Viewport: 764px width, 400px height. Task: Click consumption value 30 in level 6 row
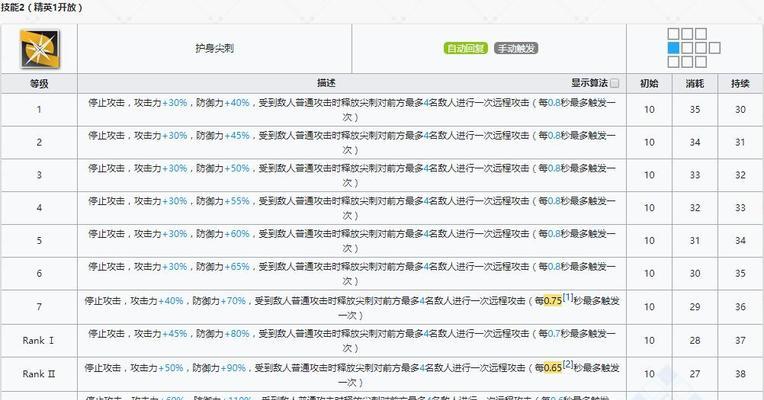[x=695, y=273]
